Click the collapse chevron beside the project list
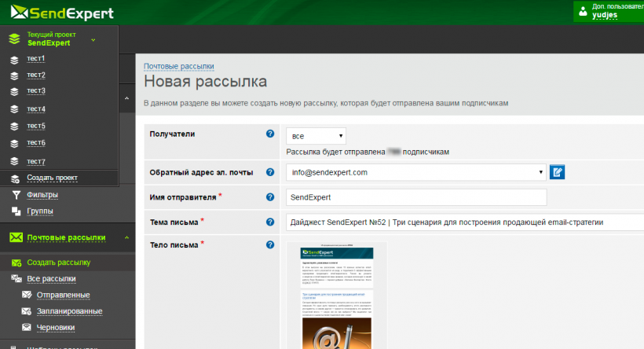Image resolution: width=644 pixels, height=349 pixels. [126, 97]
